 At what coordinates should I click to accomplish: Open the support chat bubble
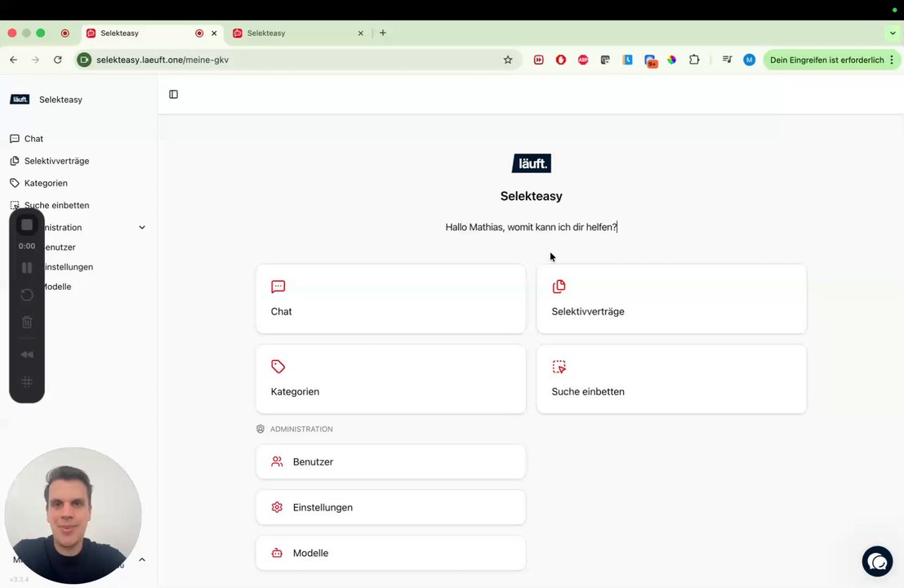pyautogui.click(x=877, y=561)
